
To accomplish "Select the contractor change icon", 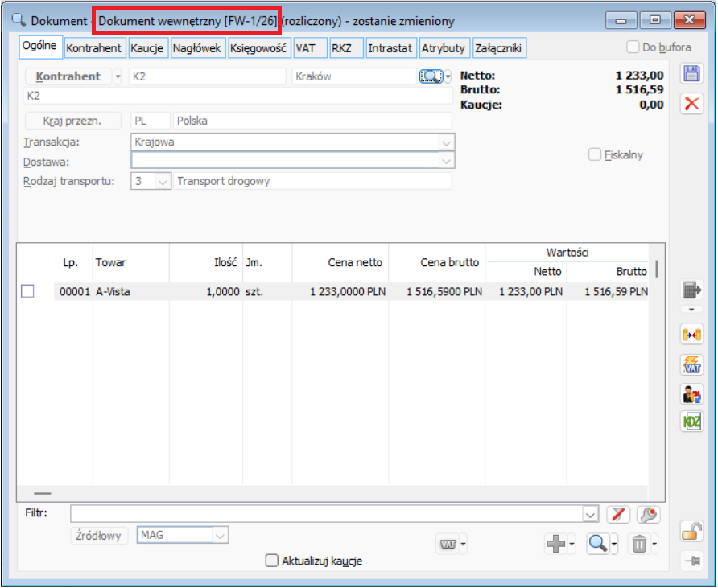I will pos(691,393).
